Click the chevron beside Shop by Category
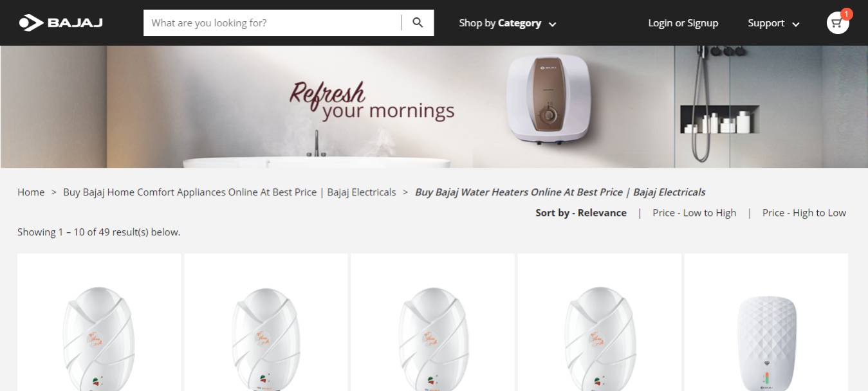The height and width of the screenshot is (391, 868). click(x=552, y=24)
